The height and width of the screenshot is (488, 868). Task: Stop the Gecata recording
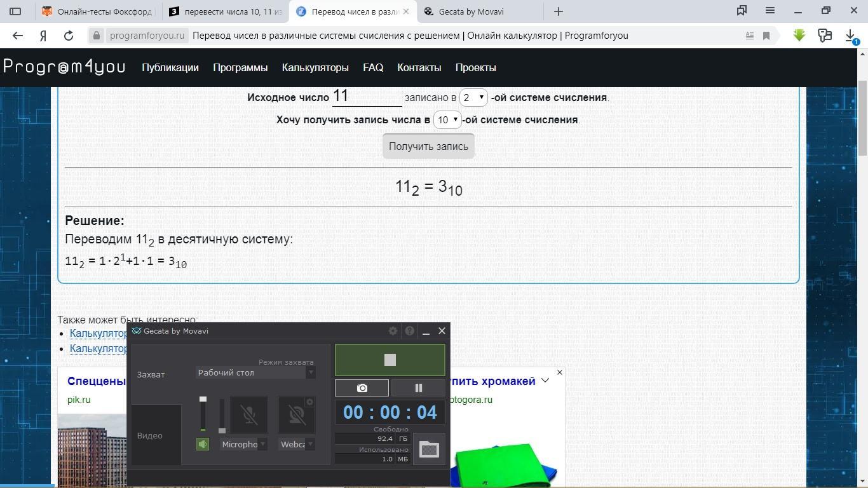pyautogui.click(x=390, y=360)
